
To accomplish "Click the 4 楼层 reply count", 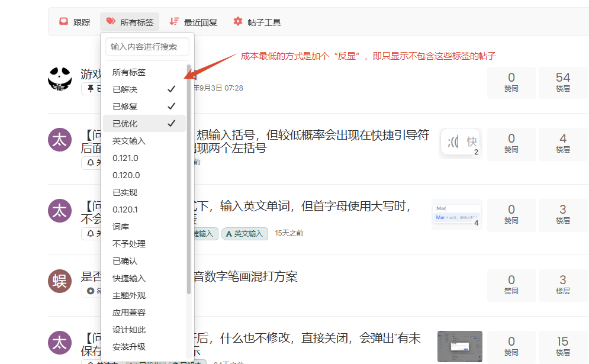I will 563,144.
